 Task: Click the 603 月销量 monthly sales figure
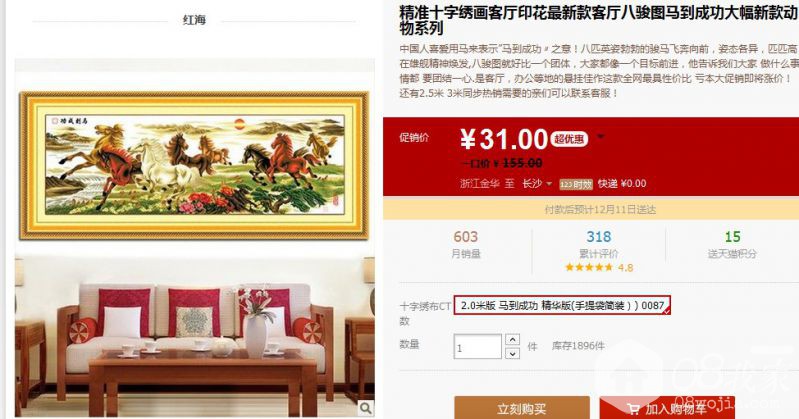[x=466, y=244]
